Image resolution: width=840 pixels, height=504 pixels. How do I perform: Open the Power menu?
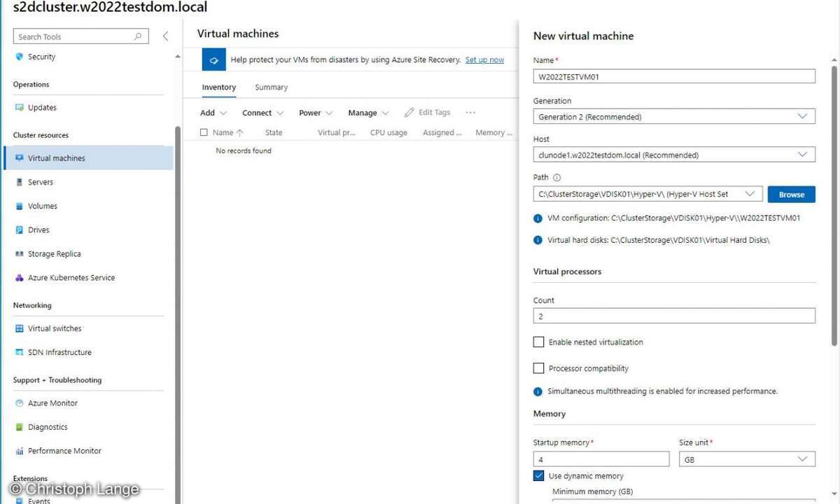pyautogui.click(x=315, y=113)
